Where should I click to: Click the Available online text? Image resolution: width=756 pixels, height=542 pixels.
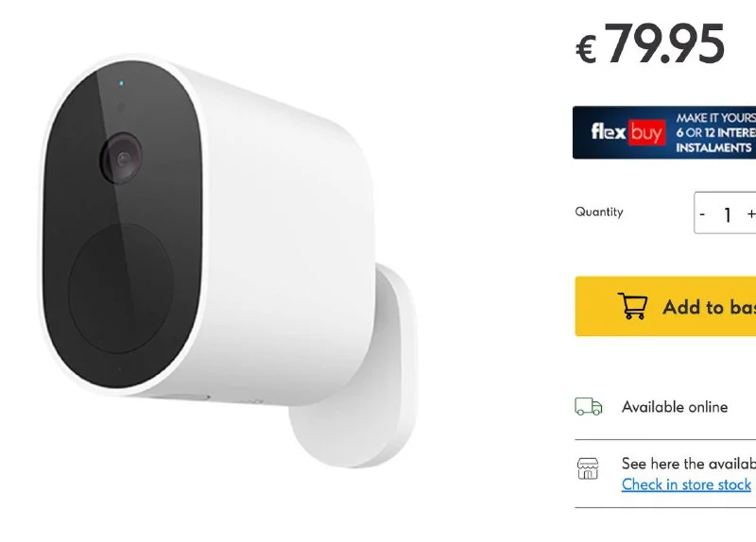click(675, 407)
